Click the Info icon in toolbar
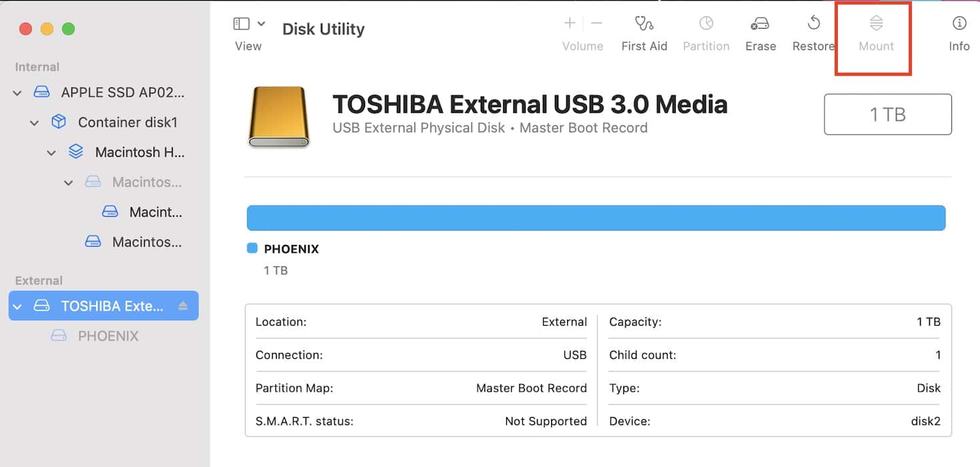This screenshot has width=980, height=467. pyautogui.click(x=959, y=24)
